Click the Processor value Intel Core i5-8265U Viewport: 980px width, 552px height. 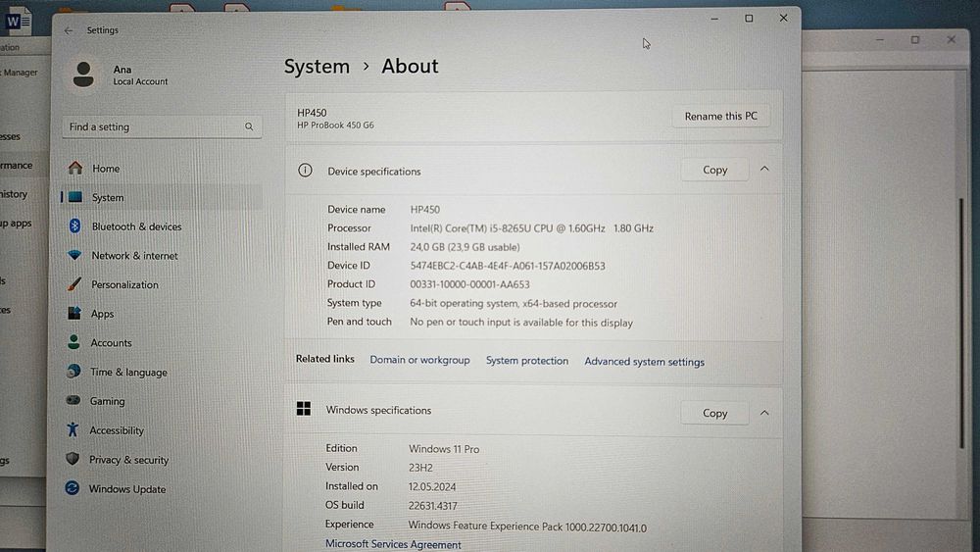click(531, 228)
